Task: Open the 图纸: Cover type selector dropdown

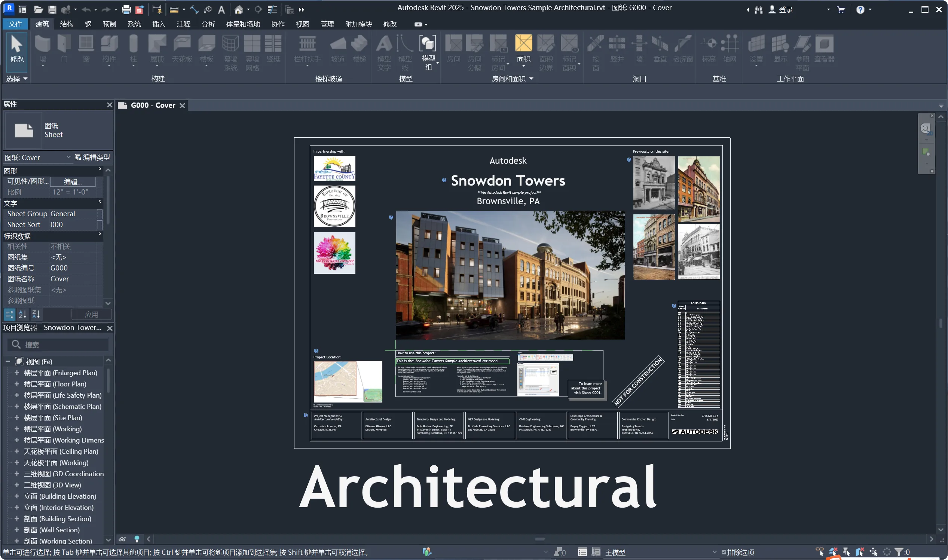Action: 68,157
